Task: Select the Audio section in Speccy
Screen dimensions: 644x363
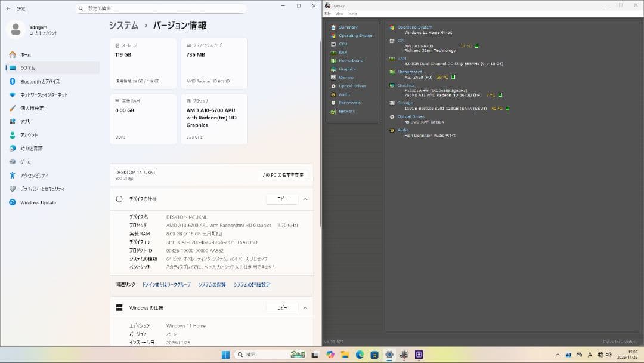Action: 343,94
